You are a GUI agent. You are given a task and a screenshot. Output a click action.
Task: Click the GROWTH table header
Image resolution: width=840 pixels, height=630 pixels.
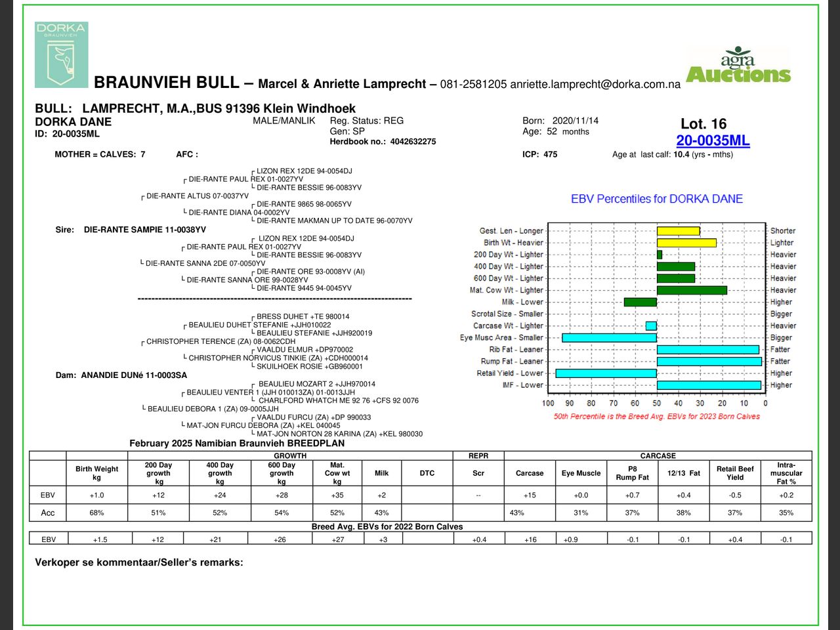pos(290,455)
